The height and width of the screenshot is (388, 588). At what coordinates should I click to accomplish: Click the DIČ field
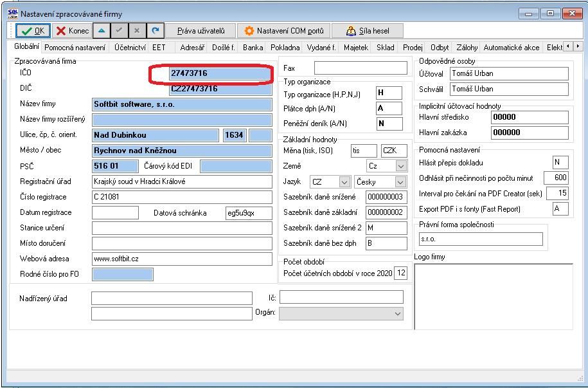point(220,89)
